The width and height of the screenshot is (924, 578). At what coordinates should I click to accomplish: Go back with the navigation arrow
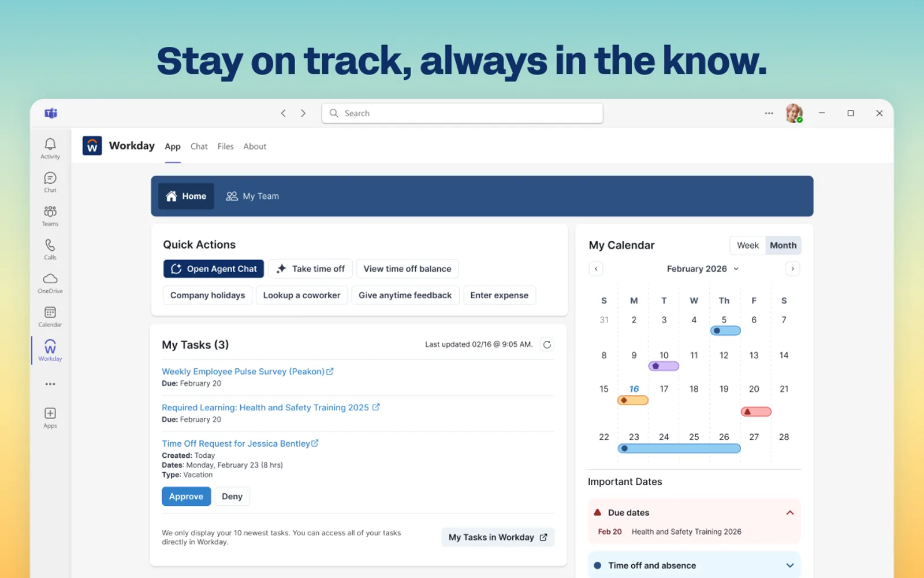pyautogui.click(x=284, y=113)
